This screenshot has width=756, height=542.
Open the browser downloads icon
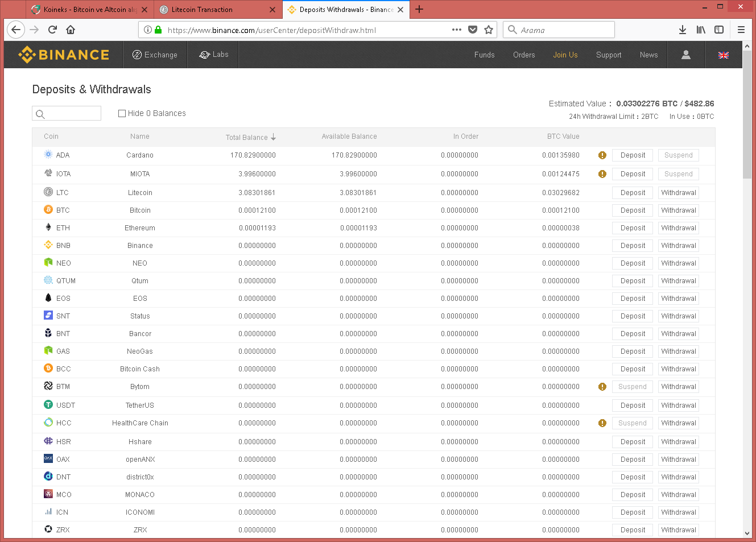pyautogui.click(x=683, y=30)
